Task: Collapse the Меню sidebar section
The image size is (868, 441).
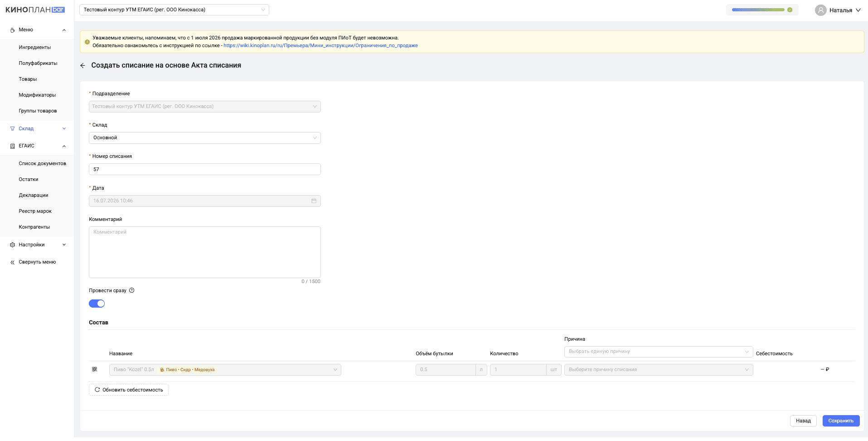Action: coord(64,30)
